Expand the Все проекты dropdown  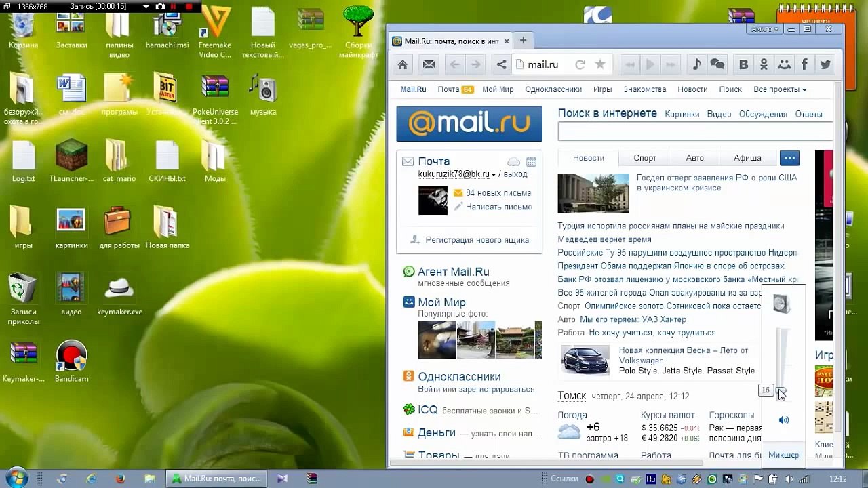(x=780, y=89)
